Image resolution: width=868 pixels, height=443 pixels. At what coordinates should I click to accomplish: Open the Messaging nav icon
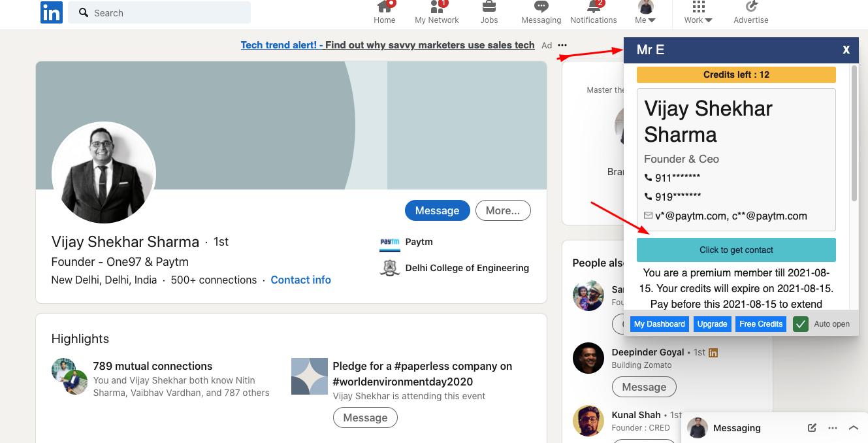coord(541,7)
